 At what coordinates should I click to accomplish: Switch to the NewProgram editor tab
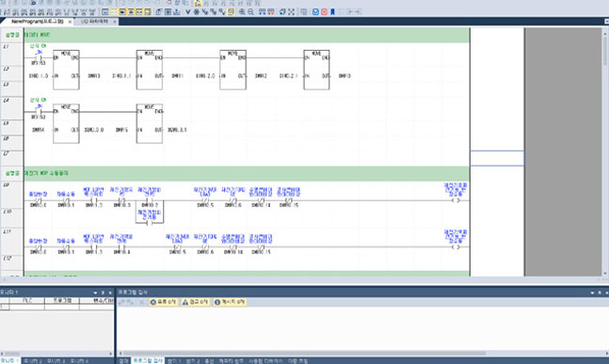pos(38,22)
